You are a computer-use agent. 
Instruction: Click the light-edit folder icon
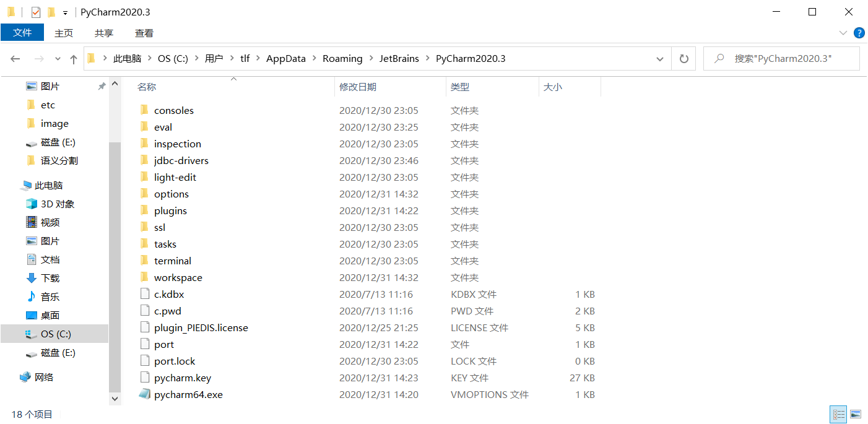(x=144, y=177)
